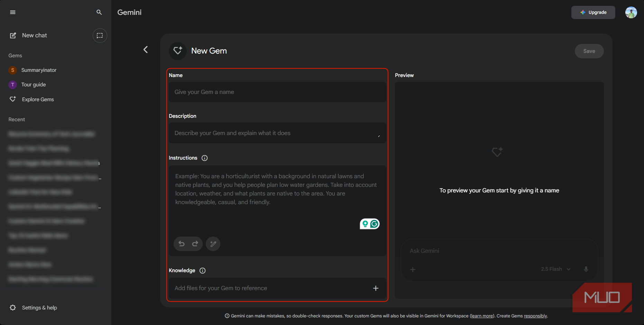Go back using the left arrow
Viewport: 644px width, 325px height.
(146, 50)
